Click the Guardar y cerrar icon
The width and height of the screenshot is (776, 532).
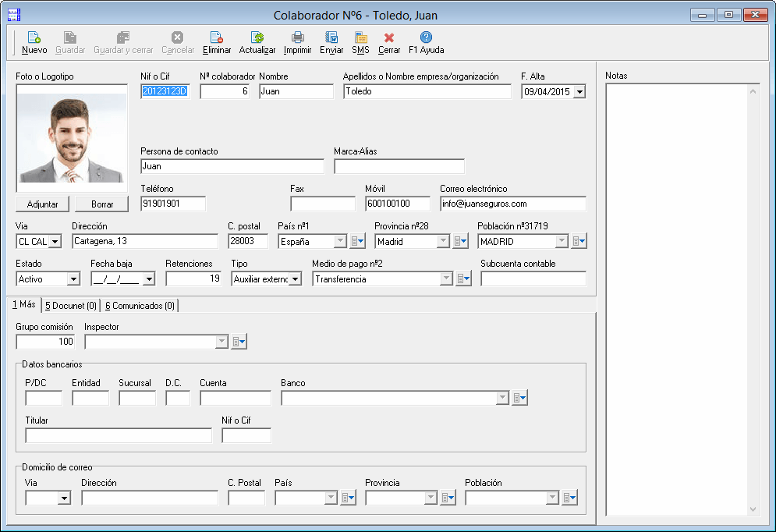point(123,37)
